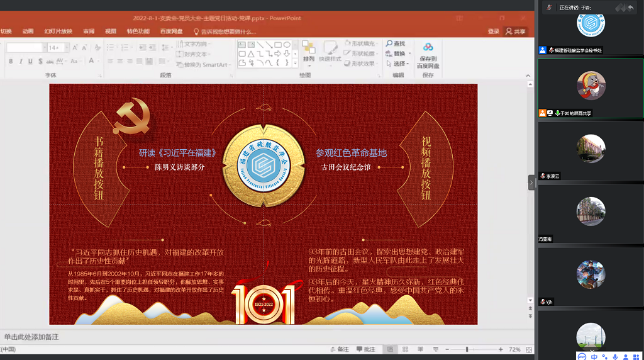Collapse the ribbon with chevron
The image size is (644, 360).
pos(528,76)
